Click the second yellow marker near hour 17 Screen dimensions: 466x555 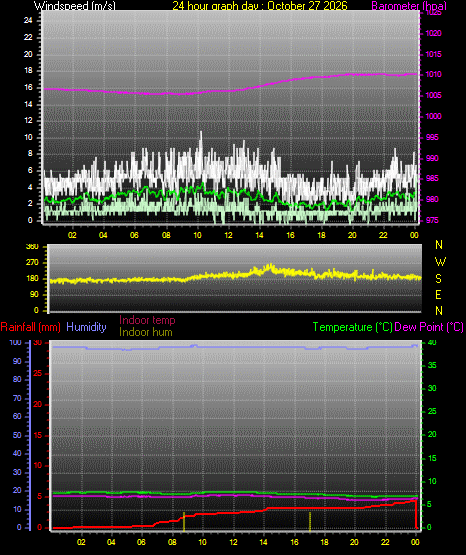point(310,521)
